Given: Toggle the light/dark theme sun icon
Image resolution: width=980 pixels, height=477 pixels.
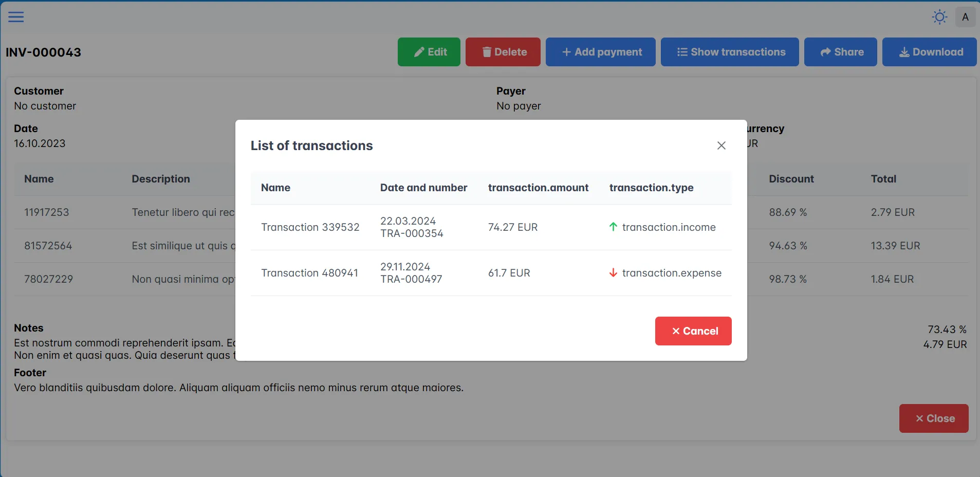Looking at the screenshot, I should (938, 17).
